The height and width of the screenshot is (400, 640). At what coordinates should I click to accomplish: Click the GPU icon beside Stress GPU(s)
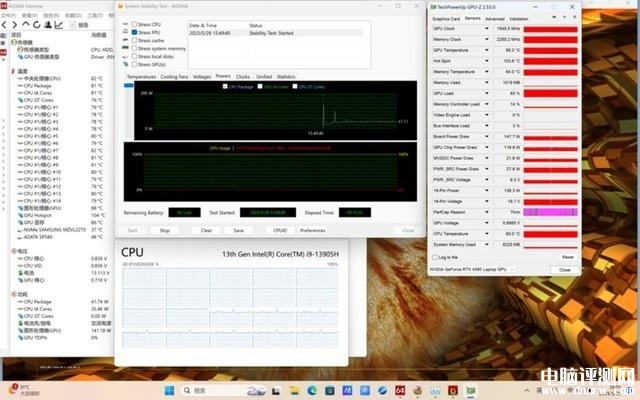(x=125, y=64)
